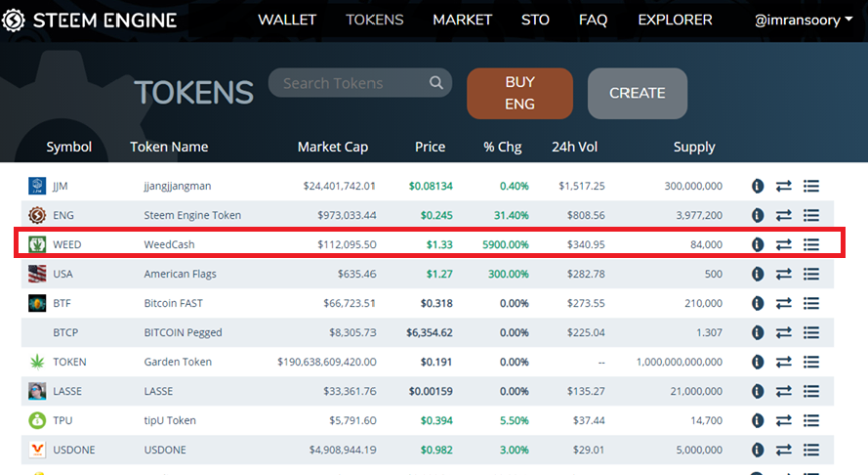
Task: Open the FAQ page
Action: 593,20
